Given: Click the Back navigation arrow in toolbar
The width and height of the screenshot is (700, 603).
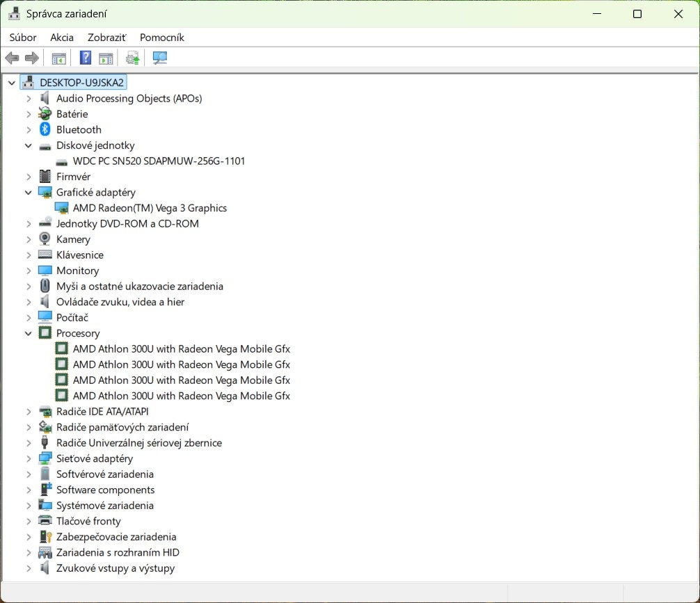Looking at the screenshot, I should pyautogui.click(x=12, y=58).
